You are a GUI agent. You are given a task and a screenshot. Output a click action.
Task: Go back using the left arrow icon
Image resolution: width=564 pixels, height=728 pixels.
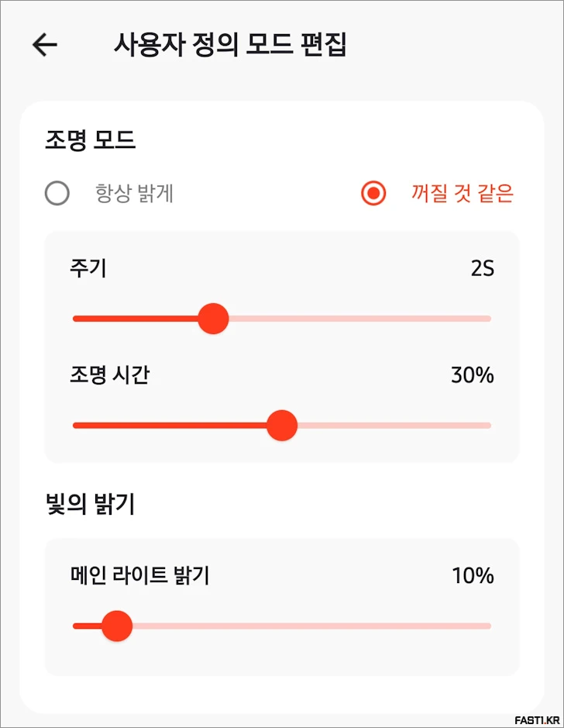point(45,45)
